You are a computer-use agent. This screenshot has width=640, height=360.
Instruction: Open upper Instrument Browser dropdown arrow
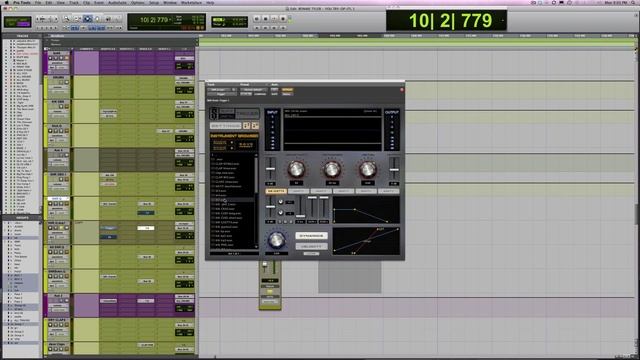click(x=232, y=143)
